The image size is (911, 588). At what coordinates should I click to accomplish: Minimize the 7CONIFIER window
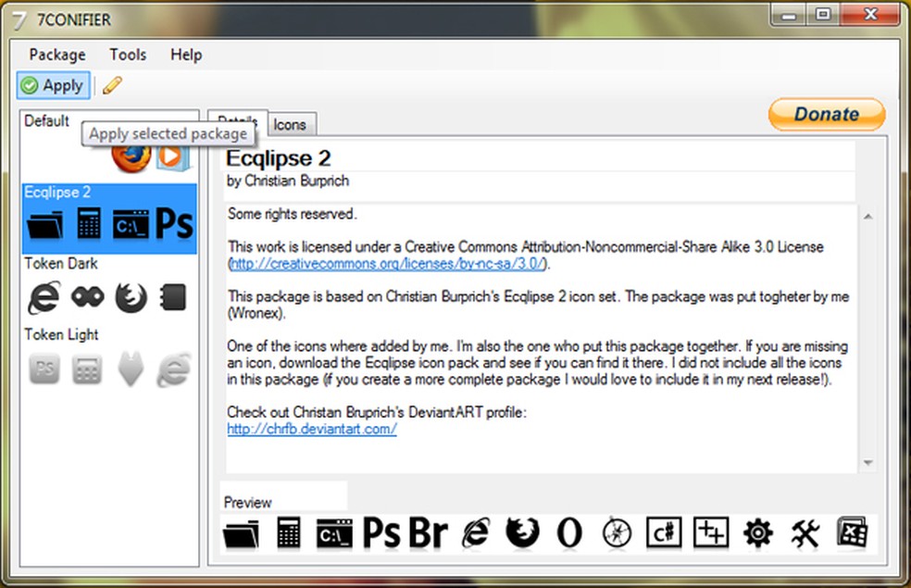[789, 15]
